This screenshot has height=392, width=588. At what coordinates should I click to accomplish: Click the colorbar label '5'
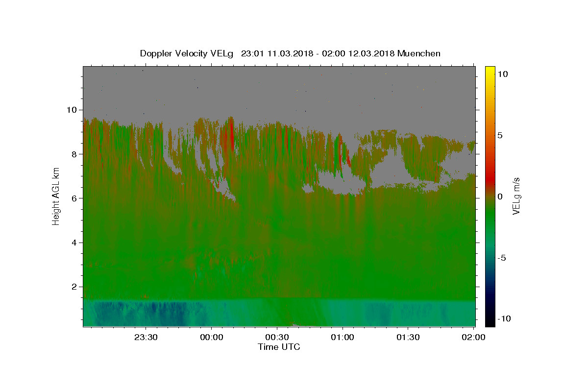tap(500, 135)
